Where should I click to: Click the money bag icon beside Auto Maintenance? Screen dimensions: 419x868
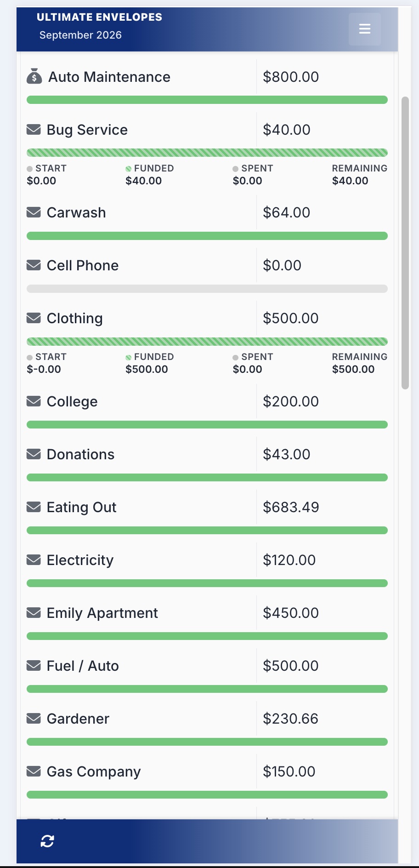[34, 76]
